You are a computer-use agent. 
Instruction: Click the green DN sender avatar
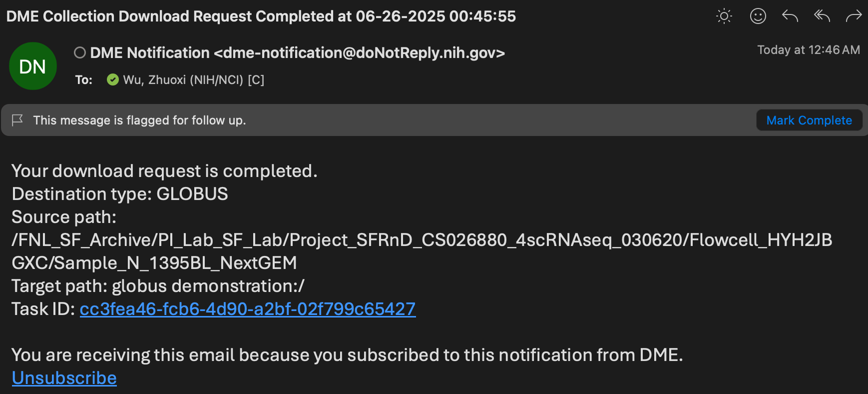click(33, 66)
